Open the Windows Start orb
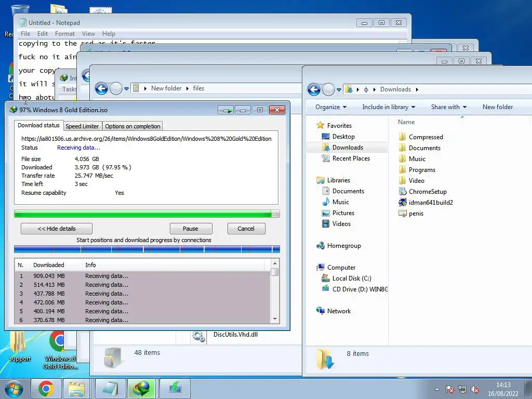532x399 pixels. point(14,389)
